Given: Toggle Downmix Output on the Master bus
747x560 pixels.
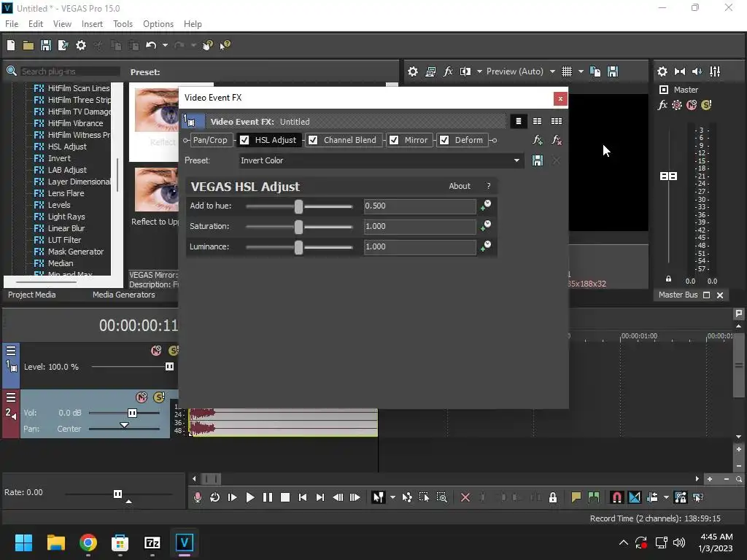Looking at the screenshot, I should pos(680,71).
